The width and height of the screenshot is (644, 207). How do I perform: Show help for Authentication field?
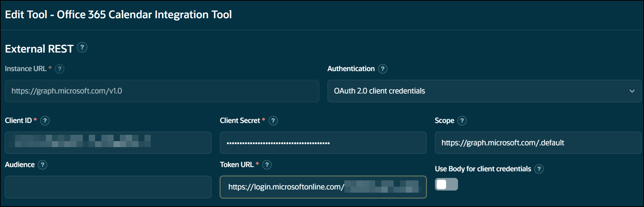coord(383,69)
